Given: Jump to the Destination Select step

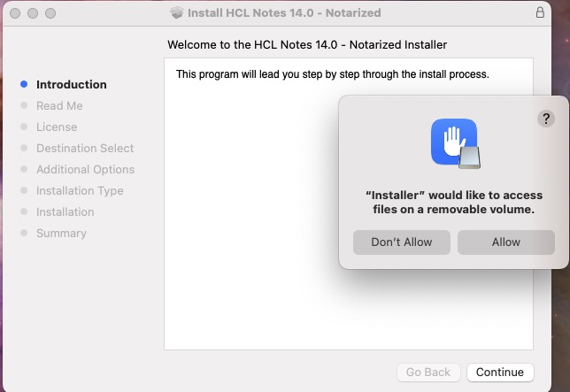Looking at the screenshot, I should (85, 149).
